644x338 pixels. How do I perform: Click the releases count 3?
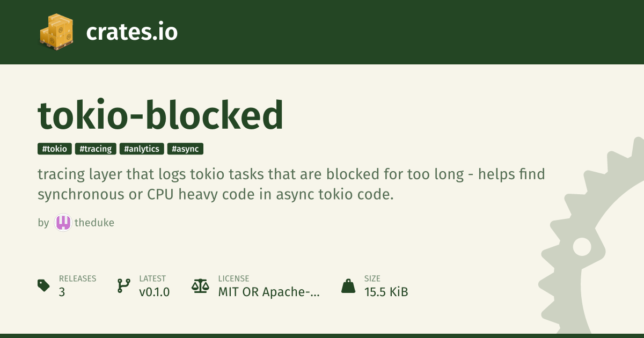click(x=62, y=292)
